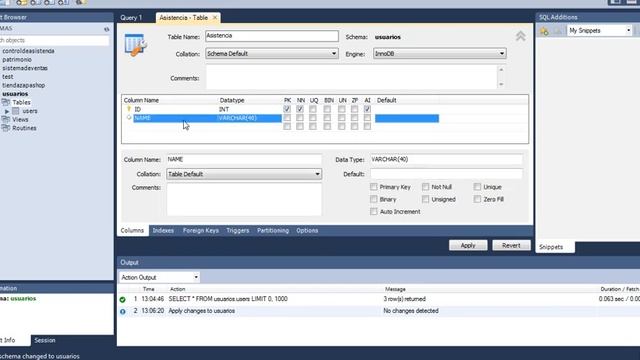This screenshot has height=360, width=640.
Task: Open the Engine InnoDB dropdown
Action: pyautogui.click(x=440, y=53)
